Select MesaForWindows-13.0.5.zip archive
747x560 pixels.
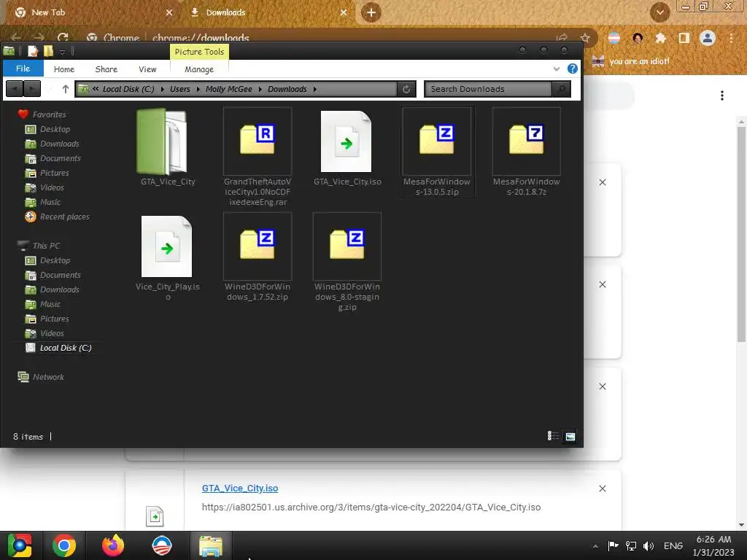click(x=437, y=152)
